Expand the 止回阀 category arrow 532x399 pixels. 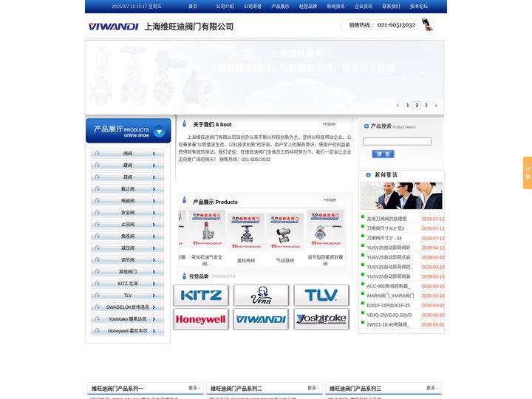(x=154, y=225)
